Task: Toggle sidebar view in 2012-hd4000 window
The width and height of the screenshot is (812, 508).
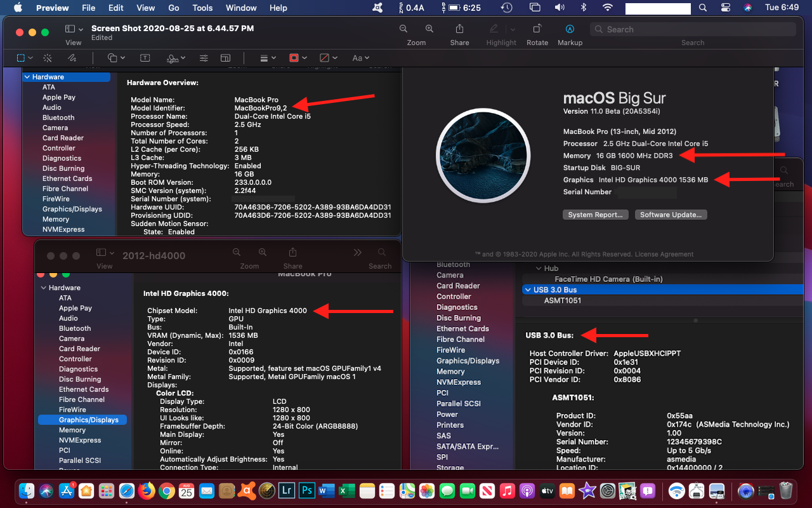Action: click(101, 252)
